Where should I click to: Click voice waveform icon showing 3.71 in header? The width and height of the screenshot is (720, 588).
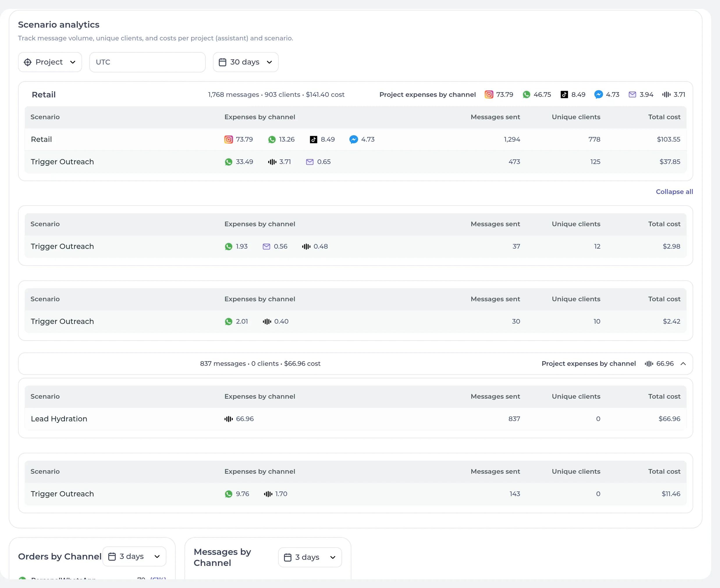(x=666, y=95)
